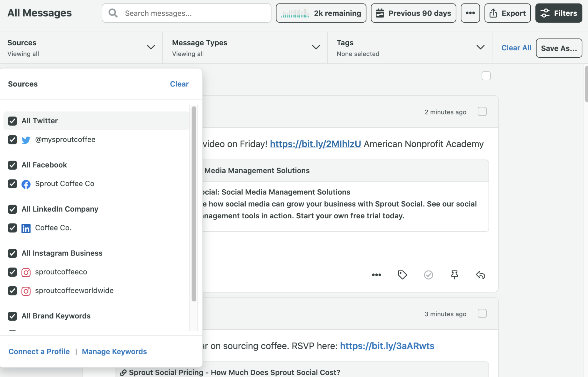Click the Sources list scrollbar
Image resolution: width=588 pixels, height=377 pixels.
point(194,204)
